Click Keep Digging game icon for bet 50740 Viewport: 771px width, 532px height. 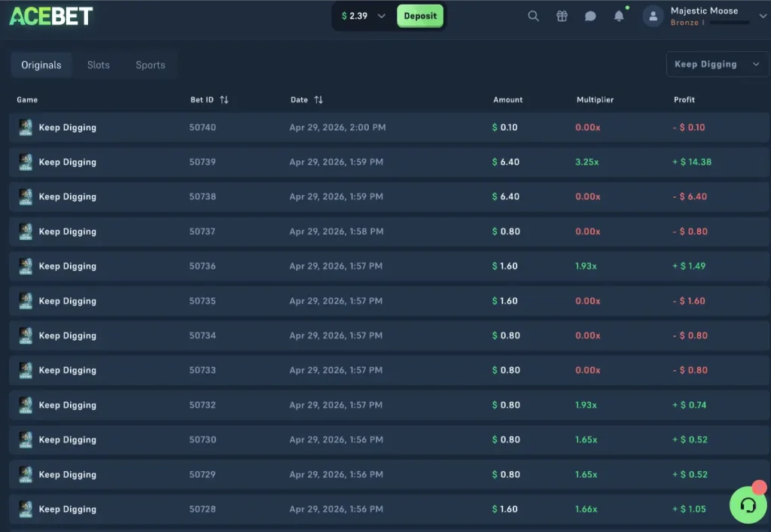26,127
